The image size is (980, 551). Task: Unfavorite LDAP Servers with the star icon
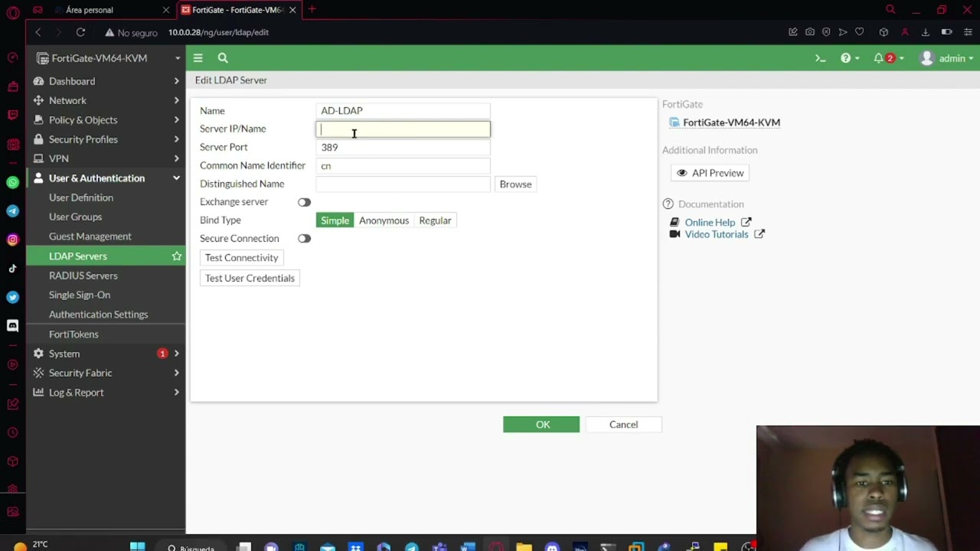177,256
